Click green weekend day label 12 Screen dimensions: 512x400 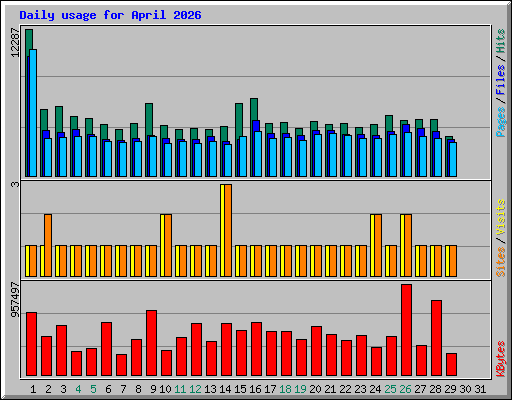pyautogui.click(x=195, y=389)
